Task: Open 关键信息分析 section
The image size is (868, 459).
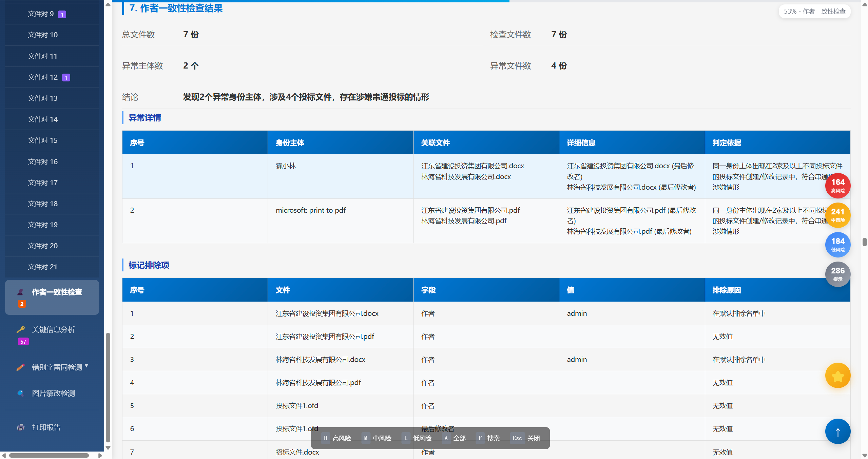Action: 52,335
